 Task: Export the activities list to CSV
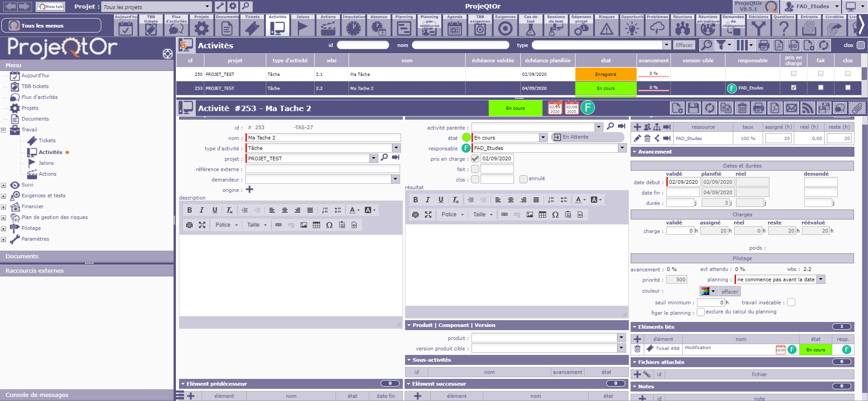(793, 45)
